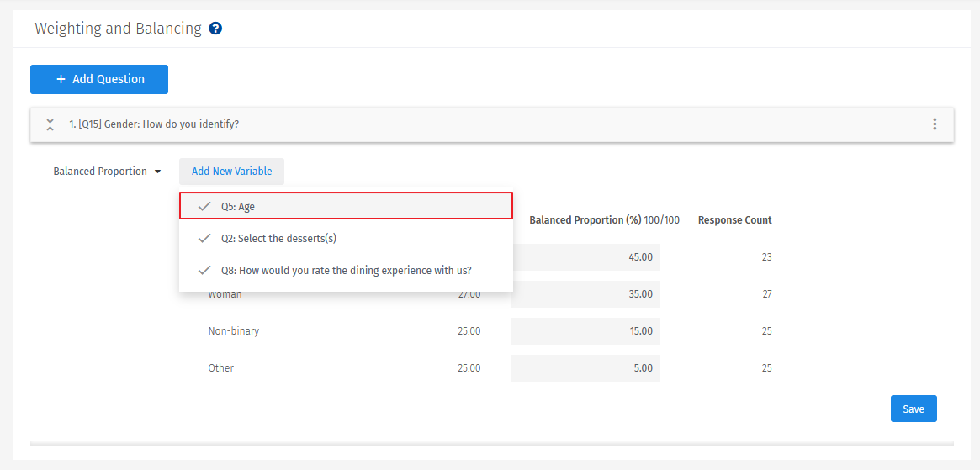Collapse the Q15 Gender question panel

coord(50,124)
